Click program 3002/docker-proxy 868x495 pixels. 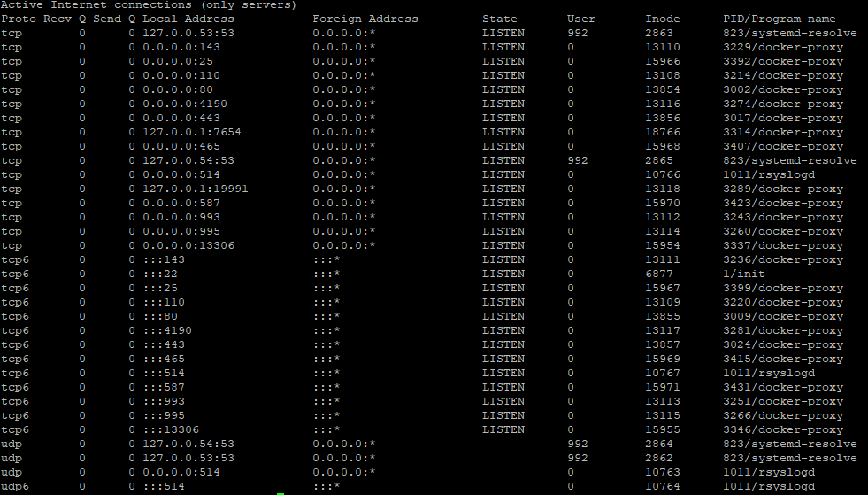click(783, 89)
